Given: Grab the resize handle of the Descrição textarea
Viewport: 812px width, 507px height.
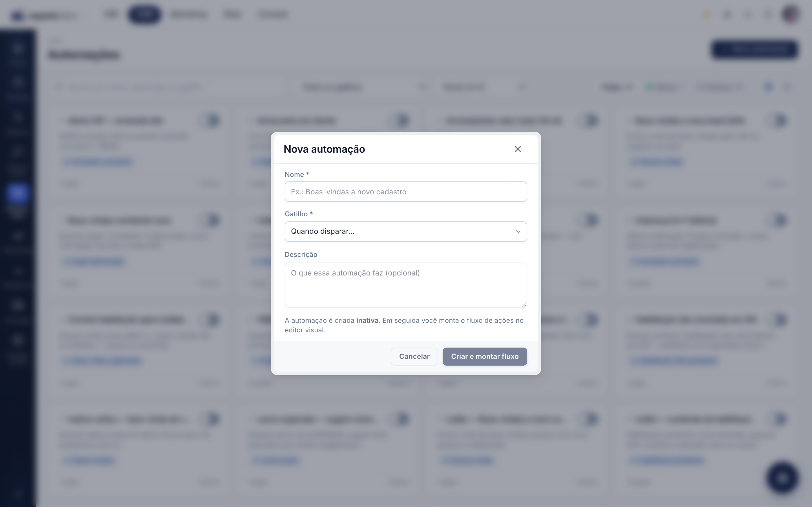Looking at the screenshot, I should (x=524, y=304).
